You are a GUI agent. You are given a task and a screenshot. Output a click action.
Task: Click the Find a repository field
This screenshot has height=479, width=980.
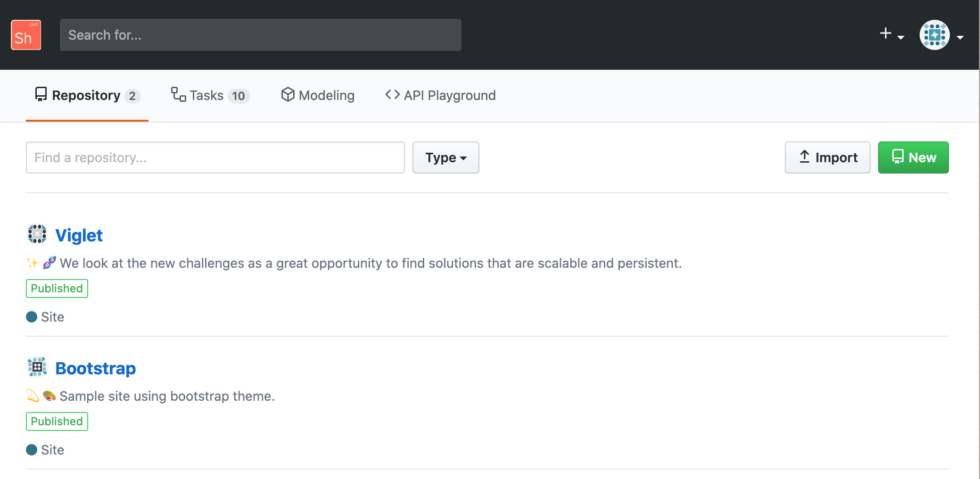pos(215,157)
